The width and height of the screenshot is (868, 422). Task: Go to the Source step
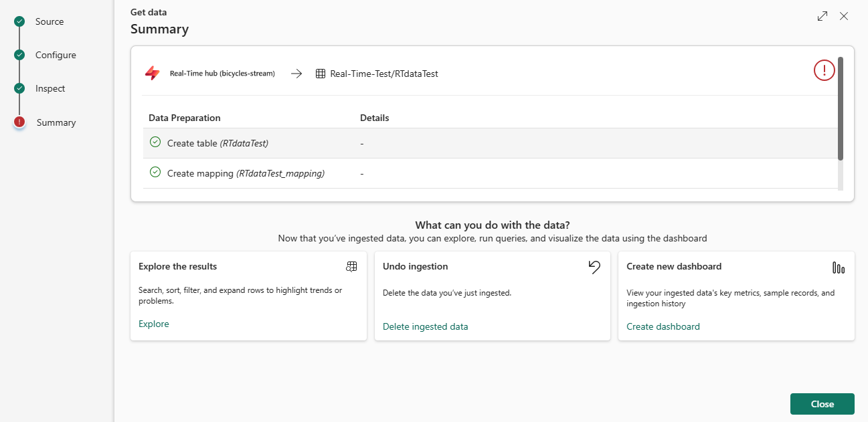click(x=50, y=21)
